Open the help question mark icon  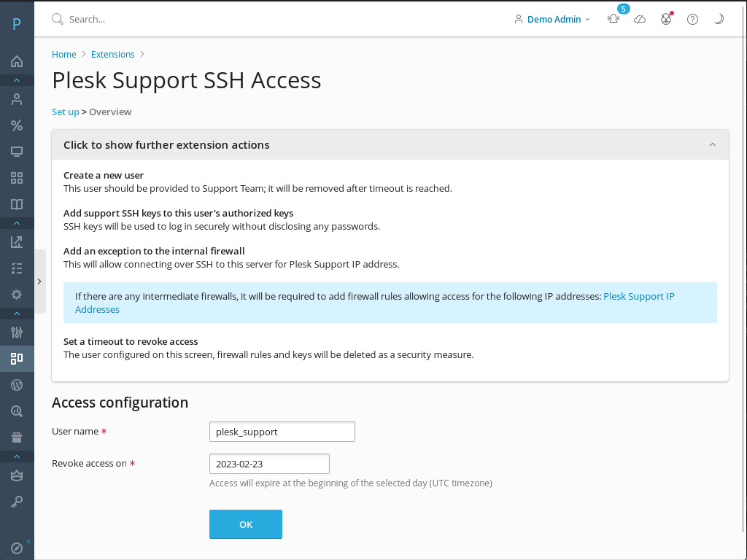coord(692,19)
